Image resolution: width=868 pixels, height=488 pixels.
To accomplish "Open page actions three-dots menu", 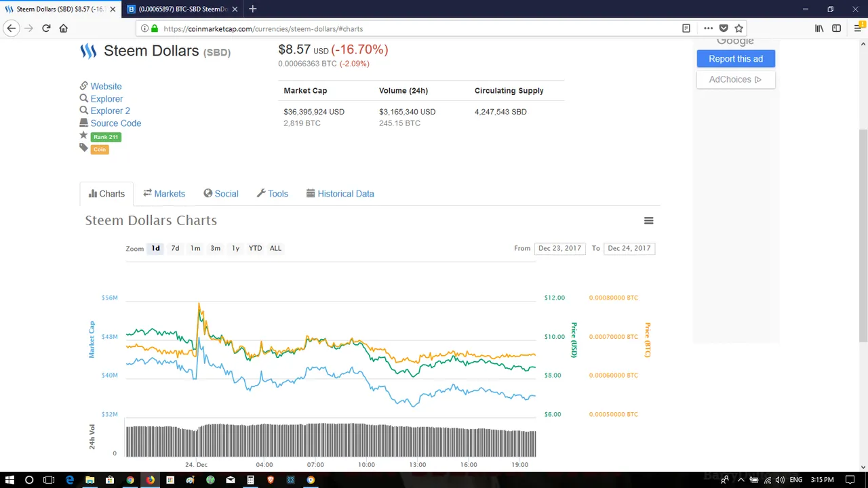I will (708, 28).
